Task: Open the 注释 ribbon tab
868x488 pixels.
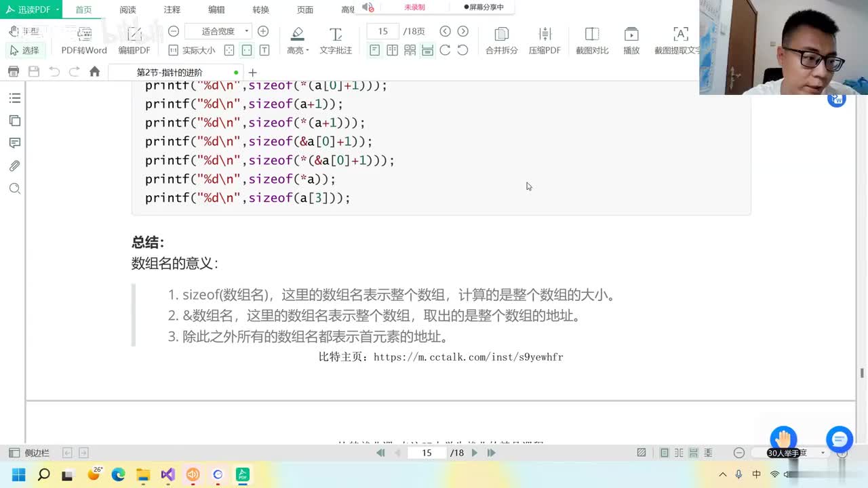Action: click(172, 9)
